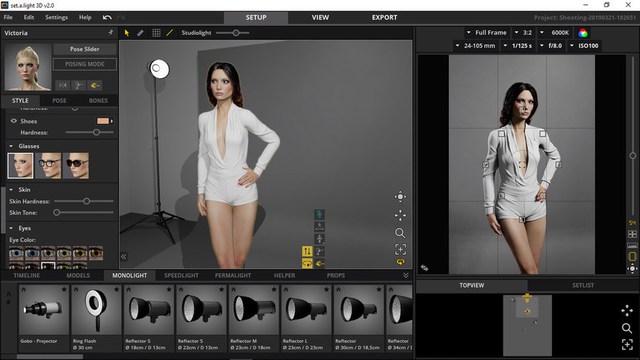Click the orbit view control in 3D viewport
The width and height of the screenshot is (640, 360).
tap(400, 197)
